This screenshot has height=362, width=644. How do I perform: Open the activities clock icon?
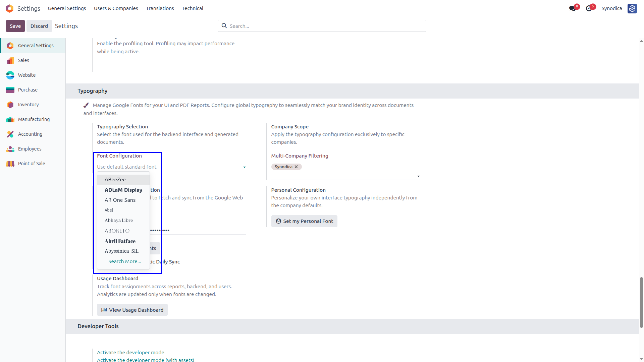[x=589, y=8]
